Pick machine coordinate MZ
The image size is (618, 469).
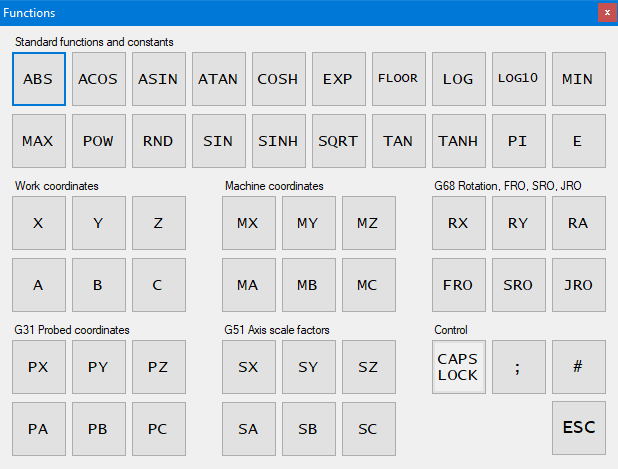pos(368,223)
